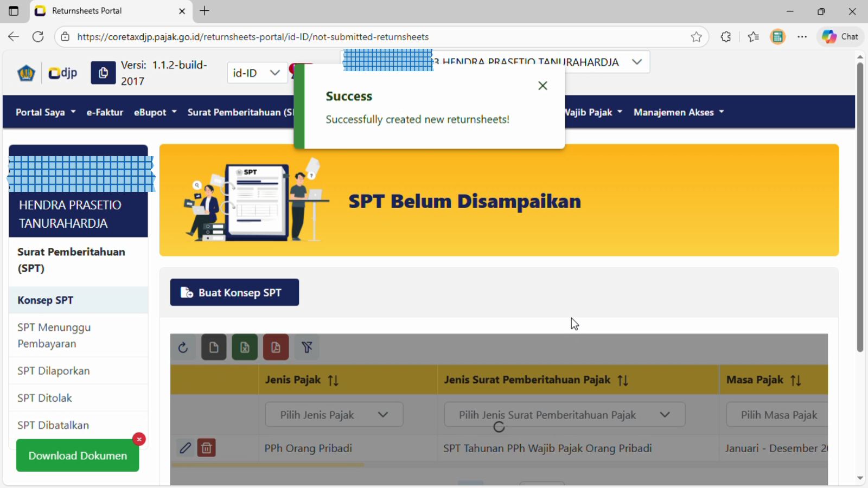Export table with green Excel icon

(245, 348)
